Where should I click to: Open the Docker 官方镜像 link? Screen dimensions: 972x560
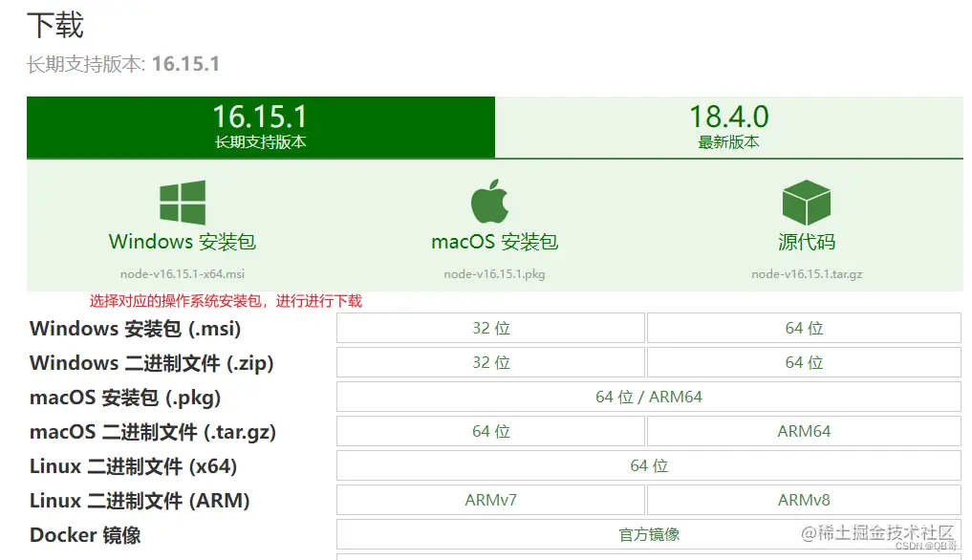[649, 534]
